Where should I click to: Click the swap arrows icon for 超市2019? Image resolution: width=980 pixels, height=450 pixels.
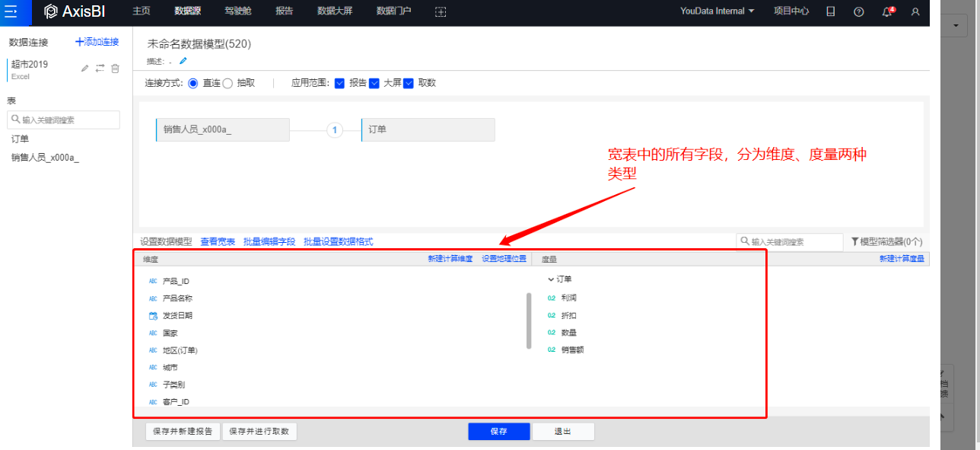100,69
